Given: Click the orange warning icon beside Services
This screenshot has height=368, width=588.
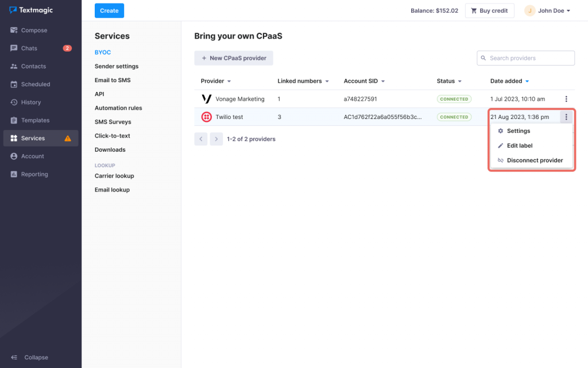Looking at the screenshot, I should (x=68, y=139).
